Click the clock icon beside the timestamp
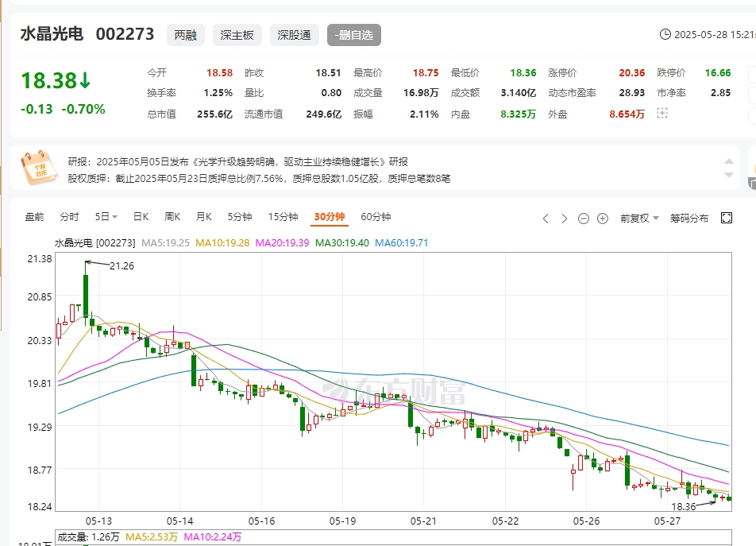This screenshot has width=756, height=546. coord(665,34)
